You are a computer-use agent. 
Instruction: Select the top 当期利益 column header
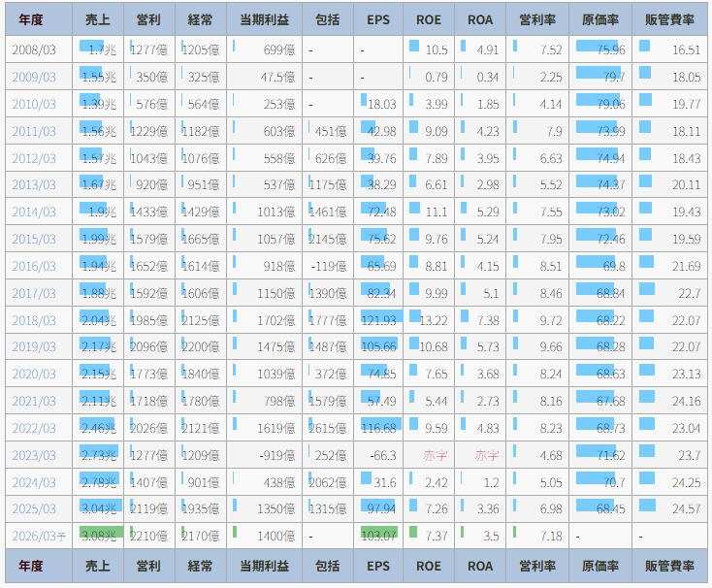(264, 19)
